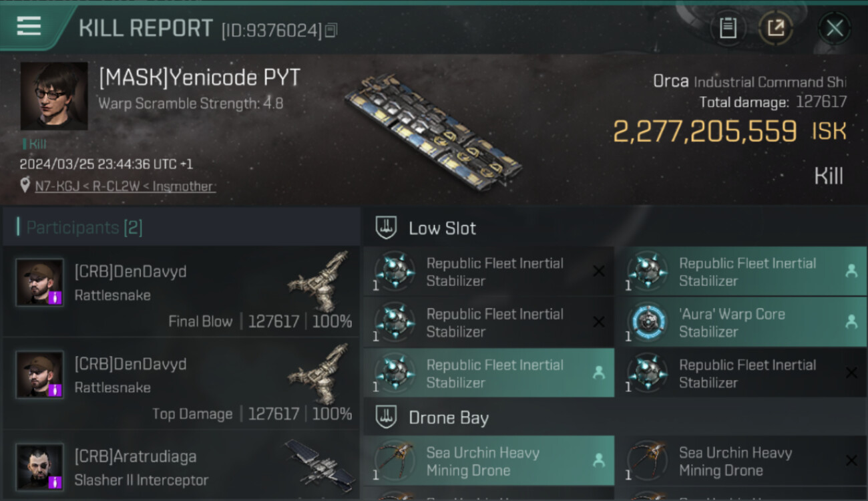Tap the Aratrudiaga pilot portrait
868x501 pixels.
[x=40, y=466]
